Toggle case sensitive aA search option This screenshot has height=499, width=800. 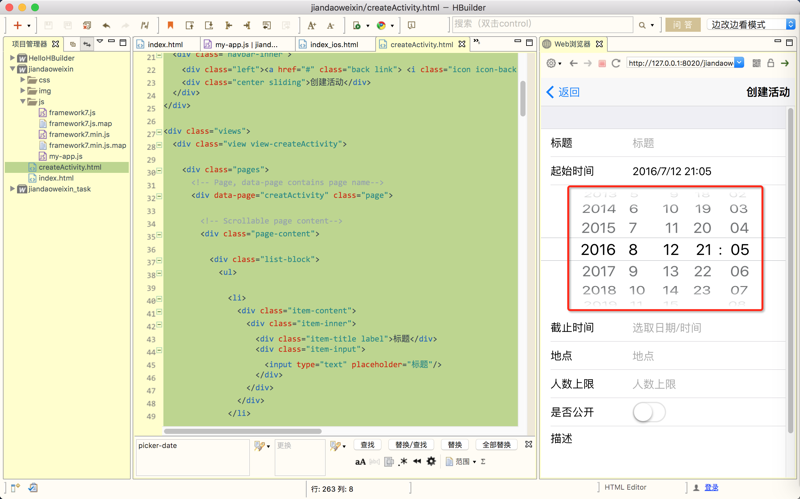point(360,462)
